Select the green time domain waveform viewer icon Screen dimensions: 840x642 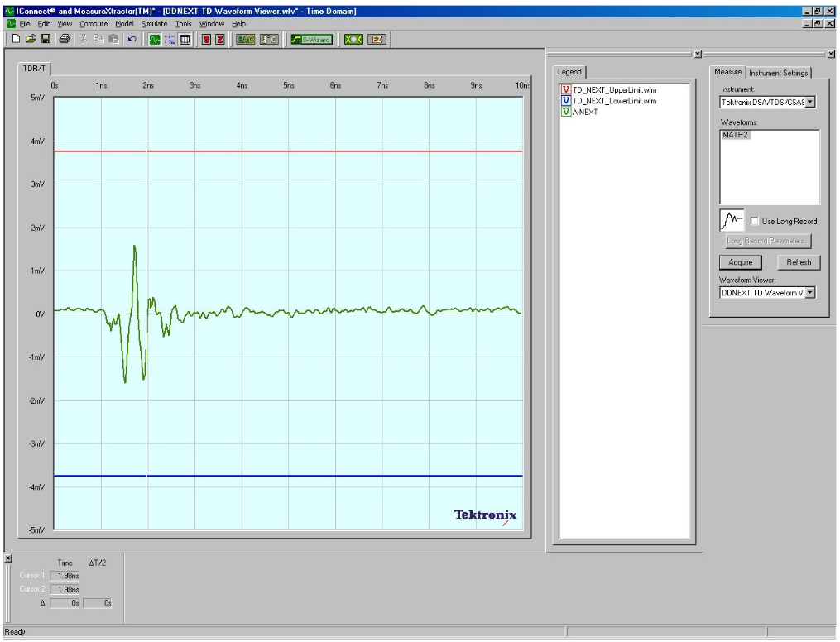click(154, 39)
